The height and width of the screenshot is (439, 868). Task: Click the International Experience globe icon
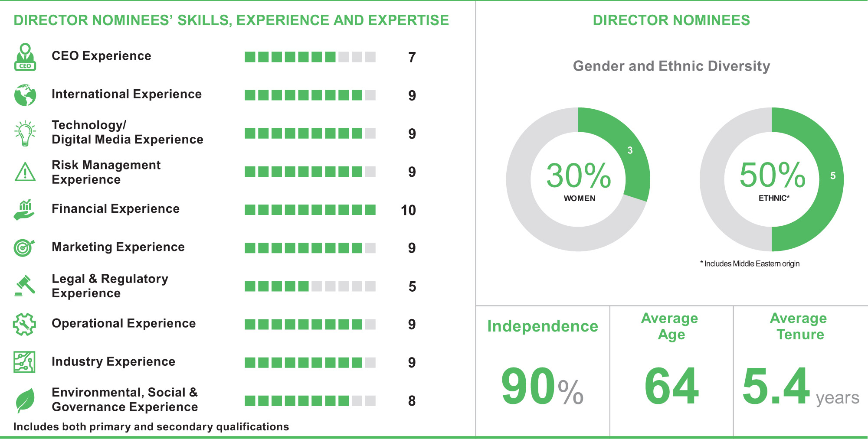(25, 95)
